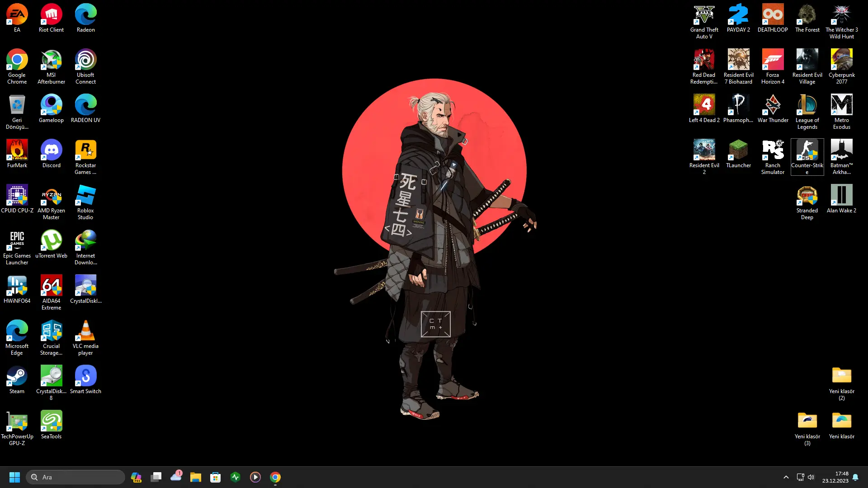Click the League of Legends icon
This screenshot has height=488, width=868.
pos(807,112)
